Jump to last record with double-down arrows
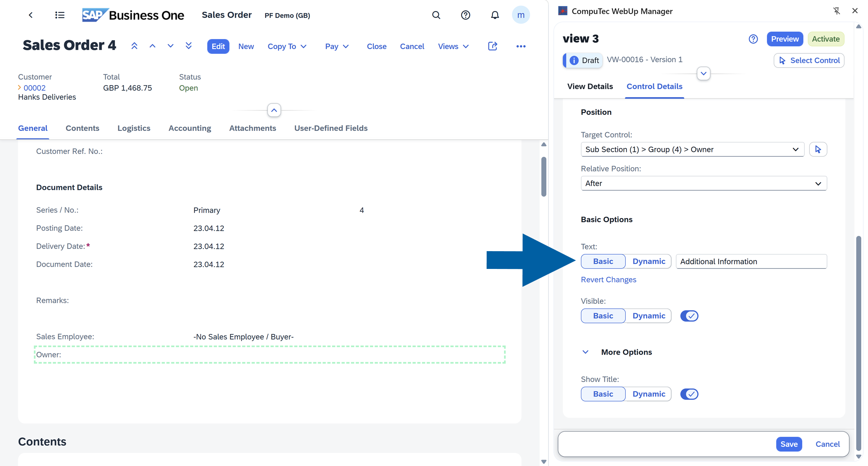 [189, 46]
